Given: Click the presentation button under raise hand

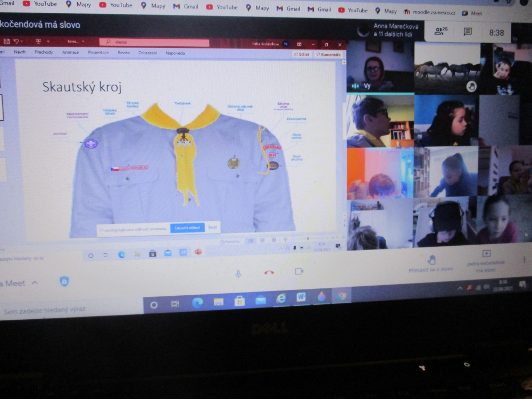Looking at the screenshot, I should (x=486, y=261).
